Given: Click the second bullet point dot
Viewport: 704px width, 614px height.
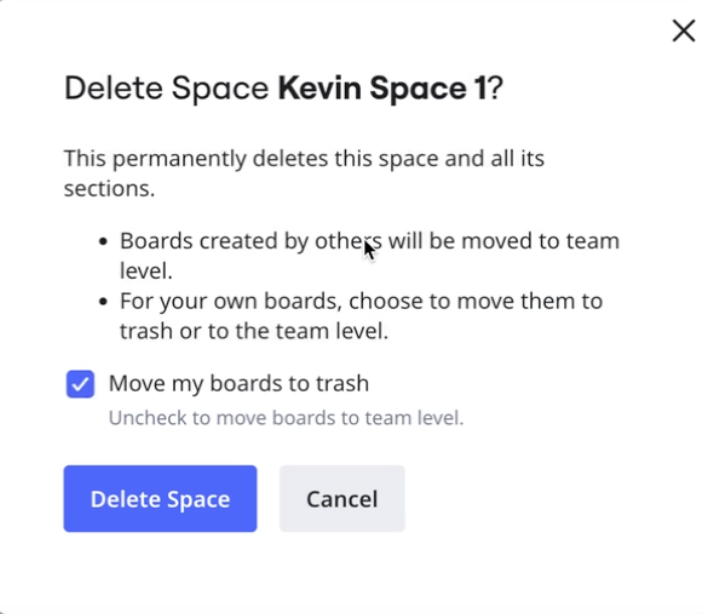Looking at the screenshot, I should click(x=104, y=302).
